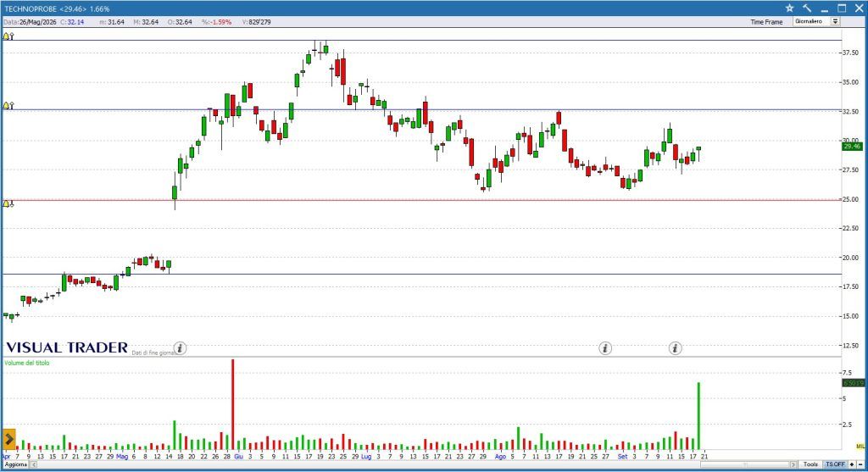The width and height of the screenshot is (868, 472).
Task: Click the minus zoom-out button at bottom right
Action: [860, 464]
